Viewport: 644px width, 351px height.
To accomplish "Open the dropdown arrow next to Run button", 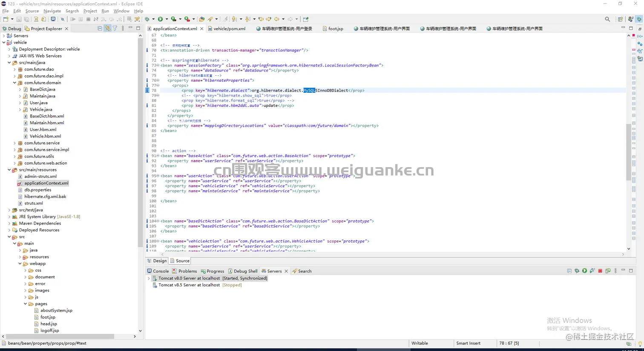I will [167, 19].
